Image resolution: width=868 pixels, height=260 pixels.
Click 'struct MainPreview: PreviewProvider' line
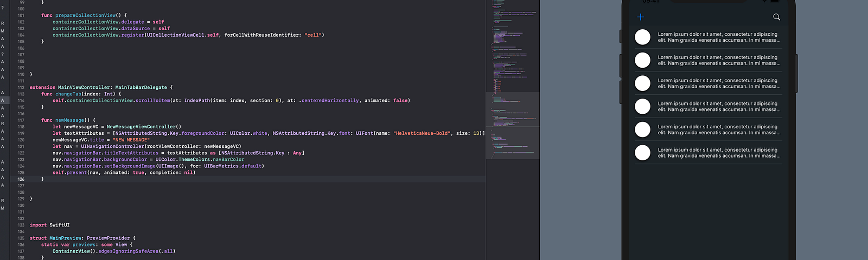point(82,238)
